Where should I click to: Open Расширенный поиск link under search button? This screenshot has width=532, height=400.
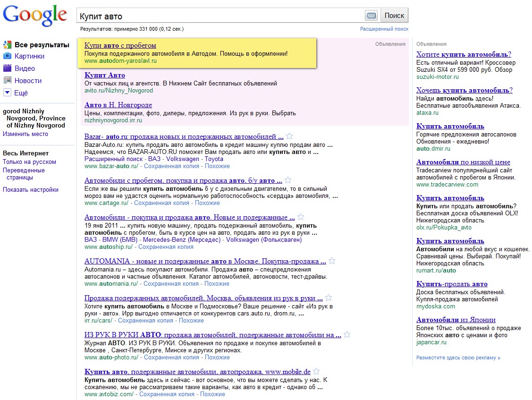[x=384, y=29]
